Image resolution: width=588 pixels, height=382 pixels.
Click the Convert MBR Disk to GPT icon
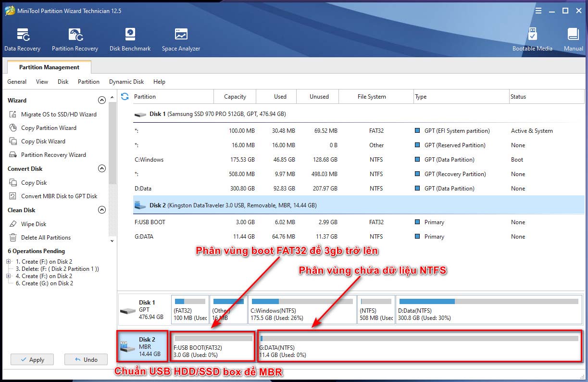13,196
